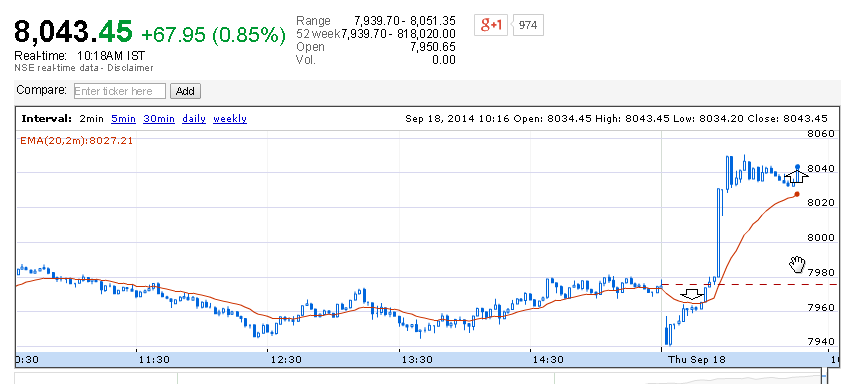The height and width of the screenshot is (384, 852).
Task: Click the up arrow marker on chart
Action: point(797,176)
